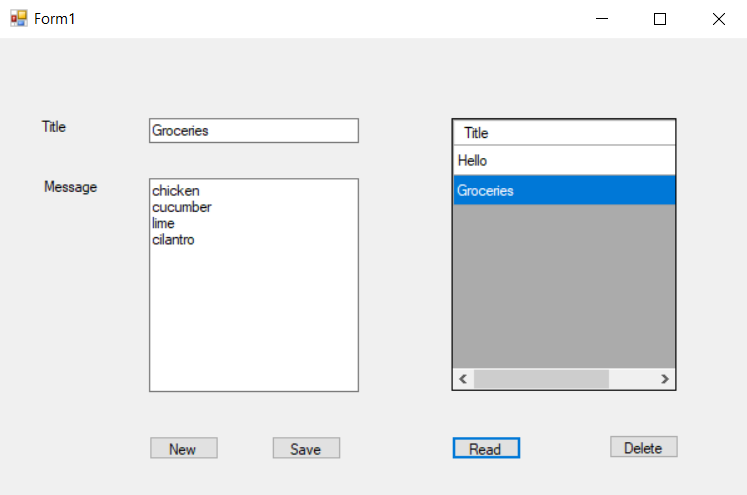Click the right arrow of horizontal scrollbar
The image size is (747, 495).
point(665,379)
